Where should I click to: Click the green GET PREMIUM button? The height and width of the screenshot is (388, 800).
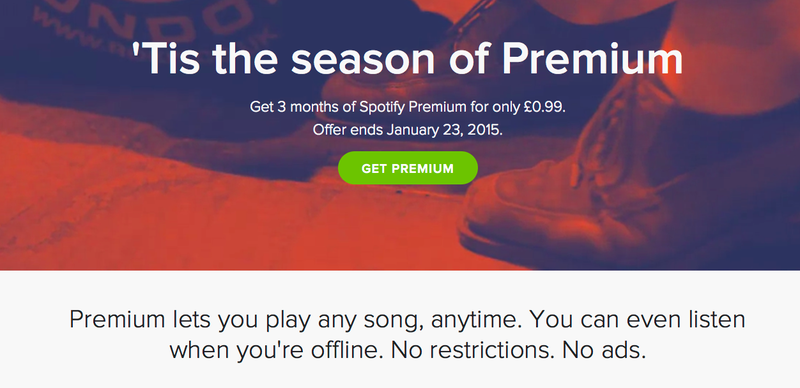click(x=408, y=168)
